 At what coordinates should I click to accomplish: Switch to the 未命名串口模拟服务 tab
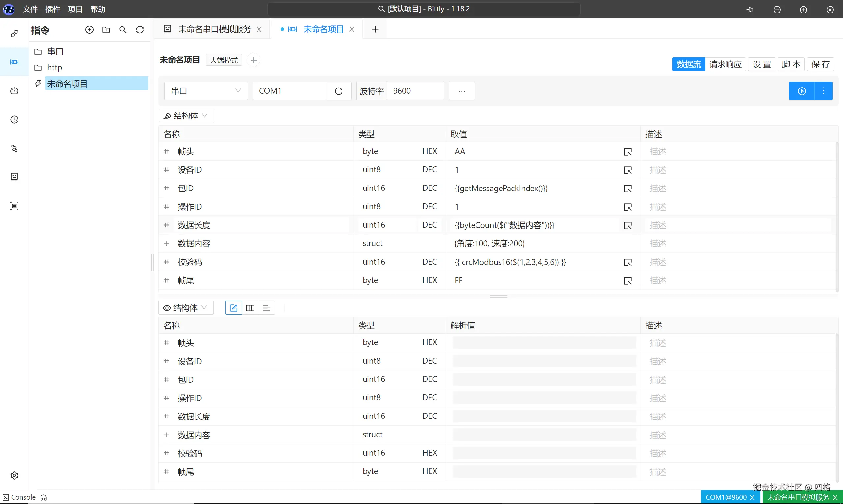click(214, 29)
